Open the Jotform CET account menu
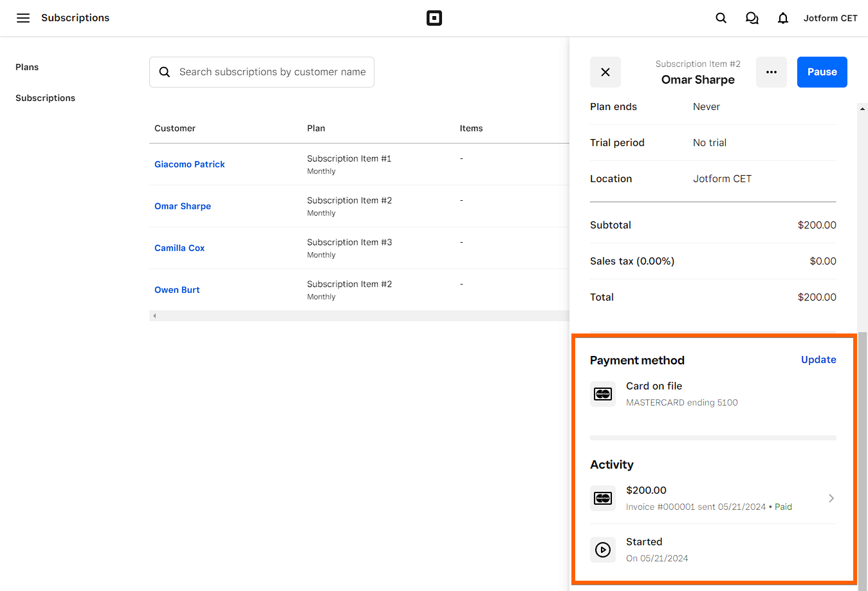 coord(830,18)
